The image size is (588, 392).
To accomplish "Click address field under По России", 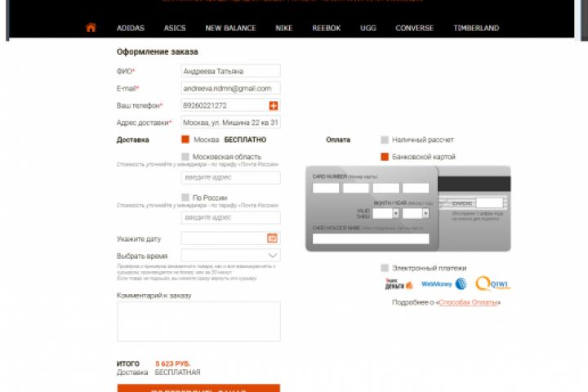I will [x=230, y=217].
